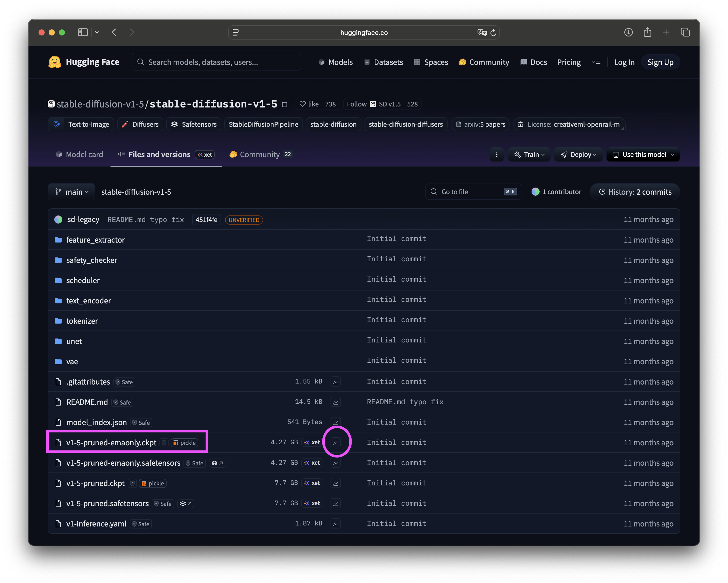Viewport: 728px width, 583px height.
Task: Open the three-dot more options button
Action: (x=496, y=155)
